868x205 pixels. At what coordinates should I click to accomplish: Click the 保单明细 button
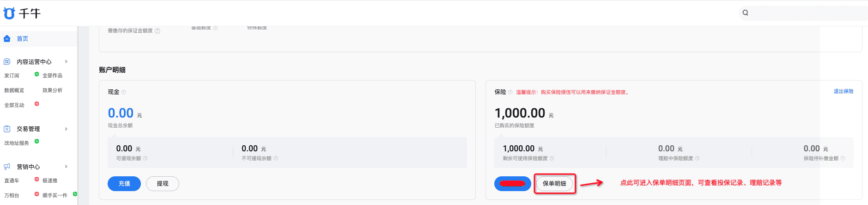[554, 184]
